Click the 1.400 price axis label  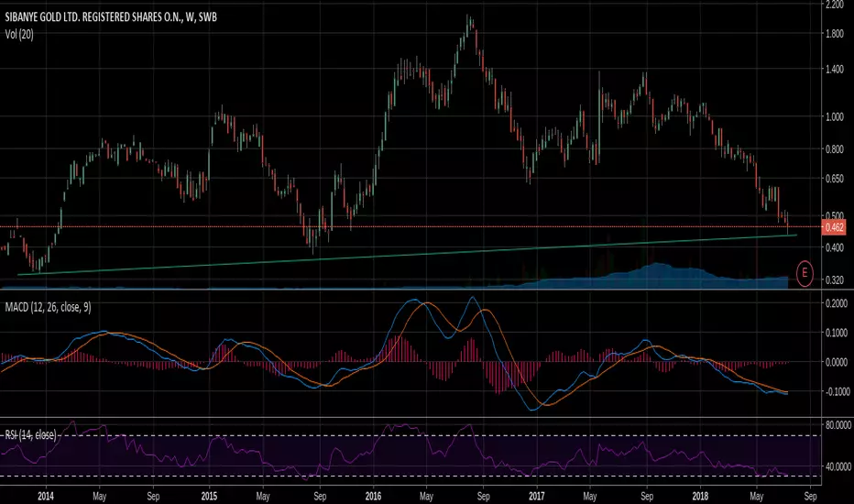(835, 70)
